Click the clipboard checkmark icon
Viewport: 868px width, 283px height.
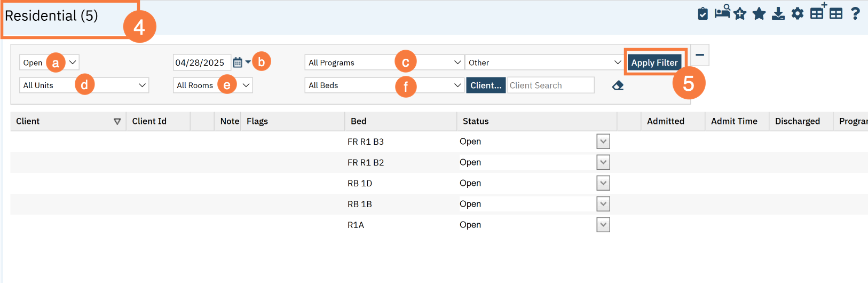(703, 14)
